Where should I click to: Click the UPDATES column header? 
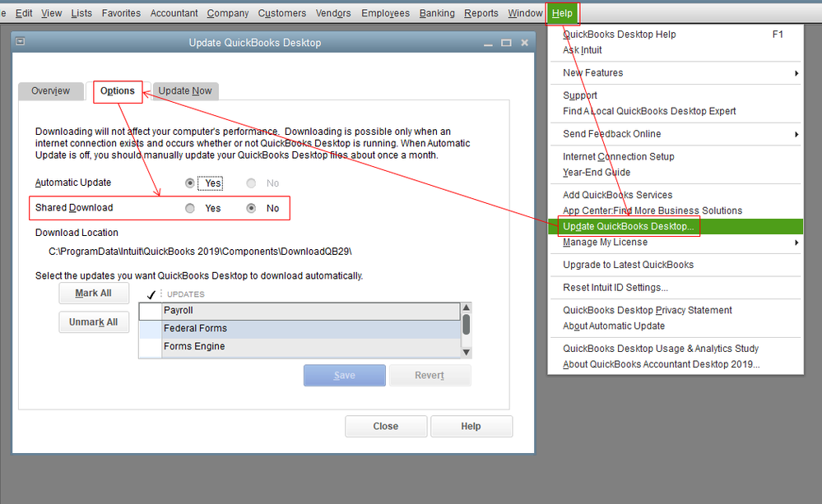pyautogui.click(x=186, y=294)
